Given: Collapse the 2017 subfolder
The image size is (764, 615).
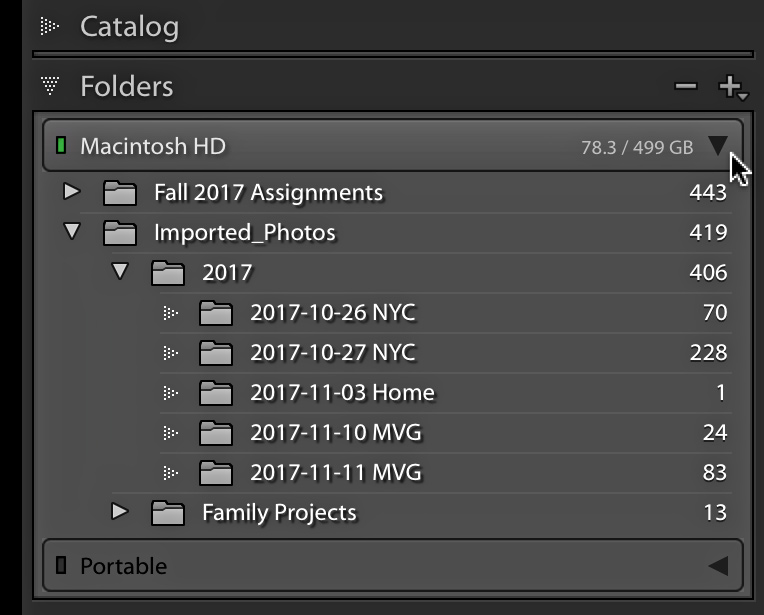Looking at the screenshot, I should click(x=120, y=271).
